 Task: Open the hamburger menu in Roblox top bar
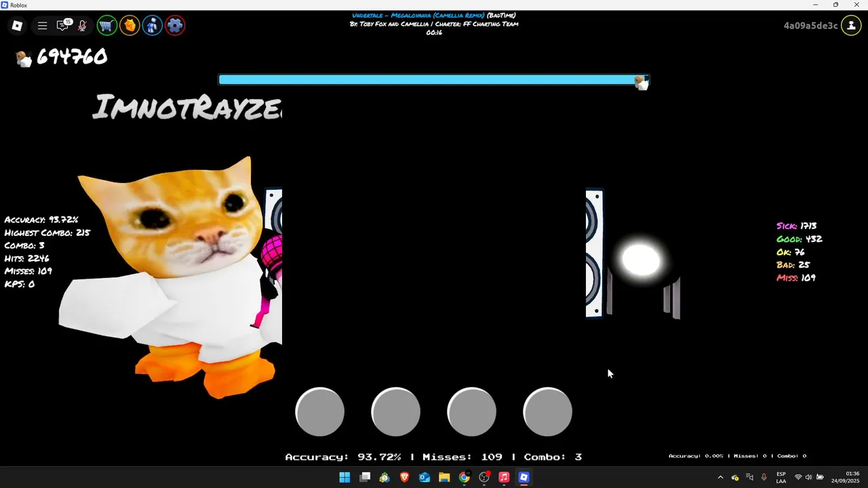click(x=42, y=26)
